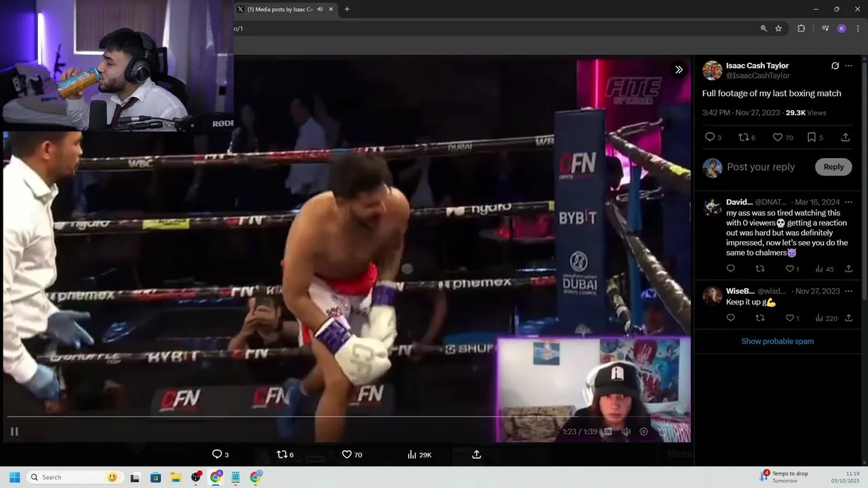Image resolution: width=868 pixels, height=488 pixels.
Task: Switch the video player to fullscreen
Action: [x=679, y=431]
